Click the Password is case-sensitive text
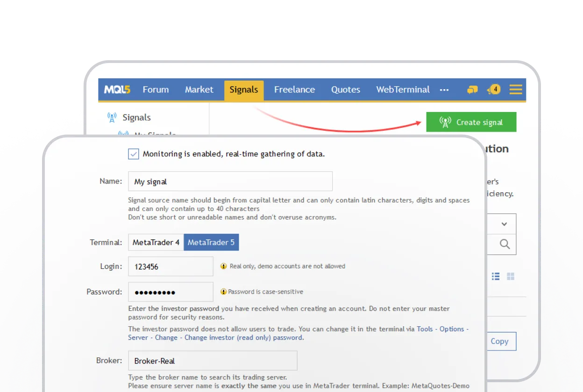The width and height of the screenshot is (583, 392). [265, 292]
